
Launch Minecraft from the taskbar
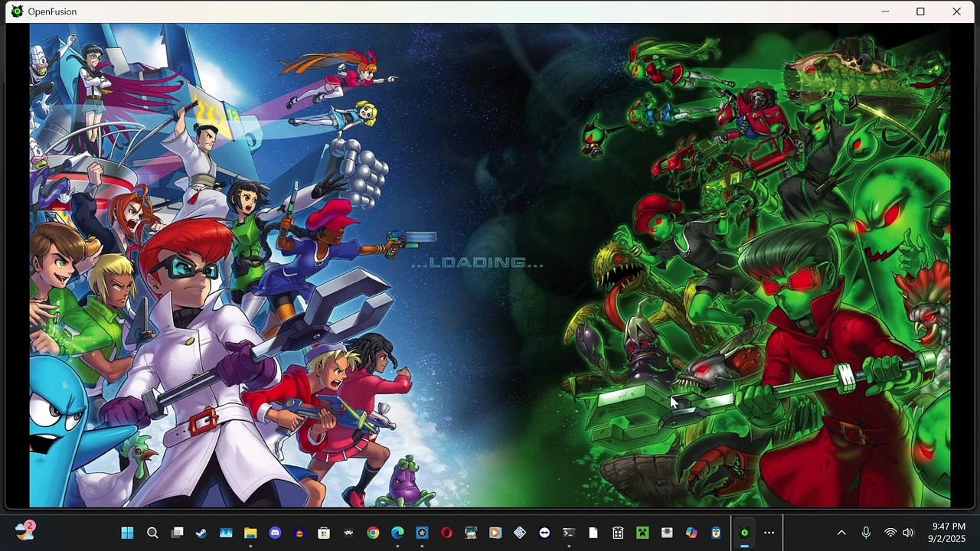click(x=642, y=533)
